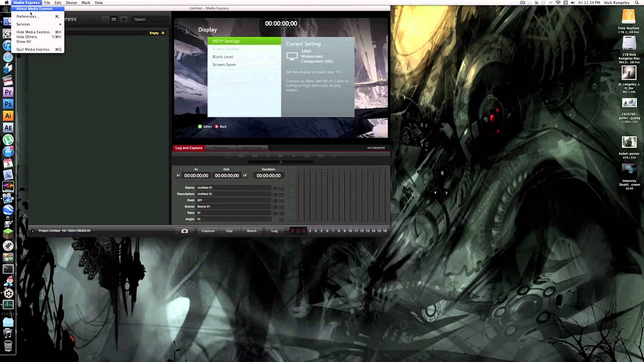Click the Duration timecode field
Screen dimensions: 644x362
pos(269,175)
